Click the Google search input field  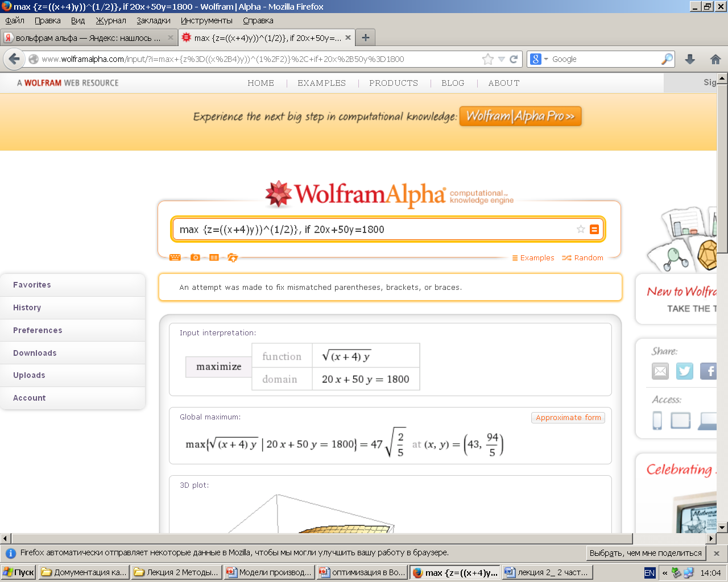tap(605, 59)
